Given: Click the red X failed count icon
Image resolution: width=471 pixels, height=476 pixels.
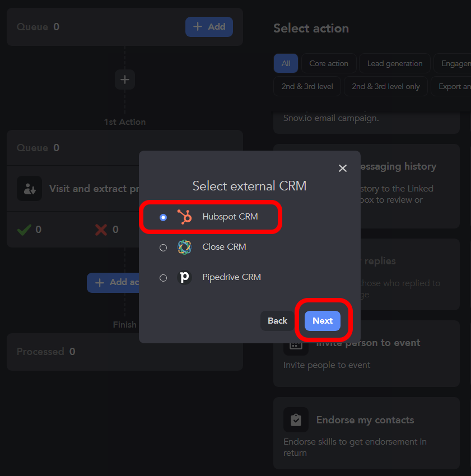Looking at the screenshot, I should 101,230.
